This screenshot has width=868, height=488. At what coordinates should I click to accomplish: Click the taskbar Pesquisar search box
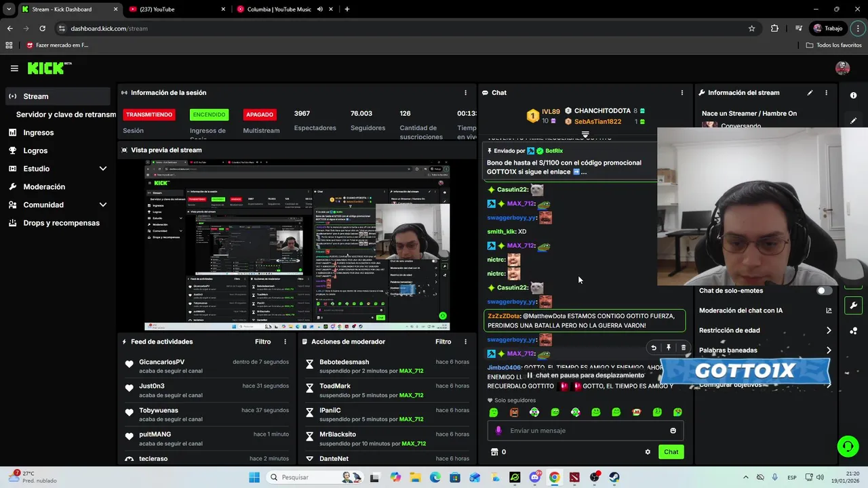tap(314, 477)
